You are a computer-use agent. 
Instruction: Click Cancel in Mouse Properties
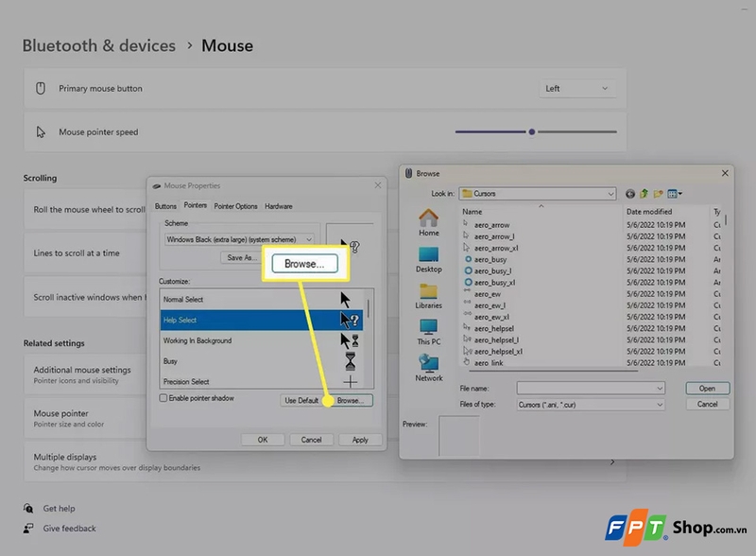click(311, 440)
